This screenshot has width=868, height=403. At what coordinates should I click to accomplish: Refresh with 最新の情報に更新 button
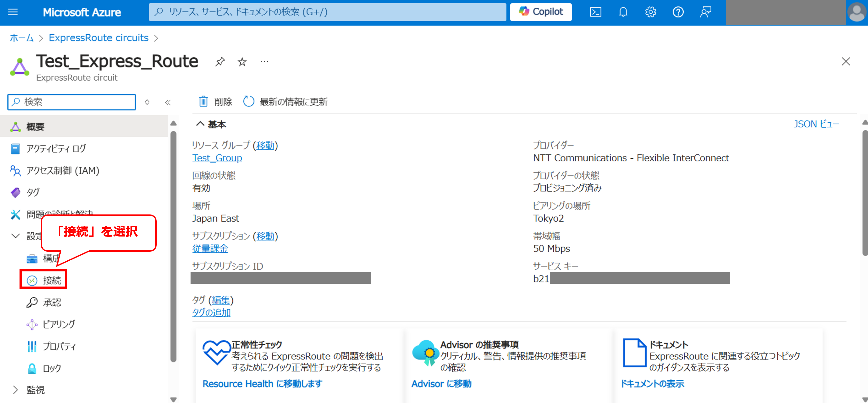(x=285, y=101)
